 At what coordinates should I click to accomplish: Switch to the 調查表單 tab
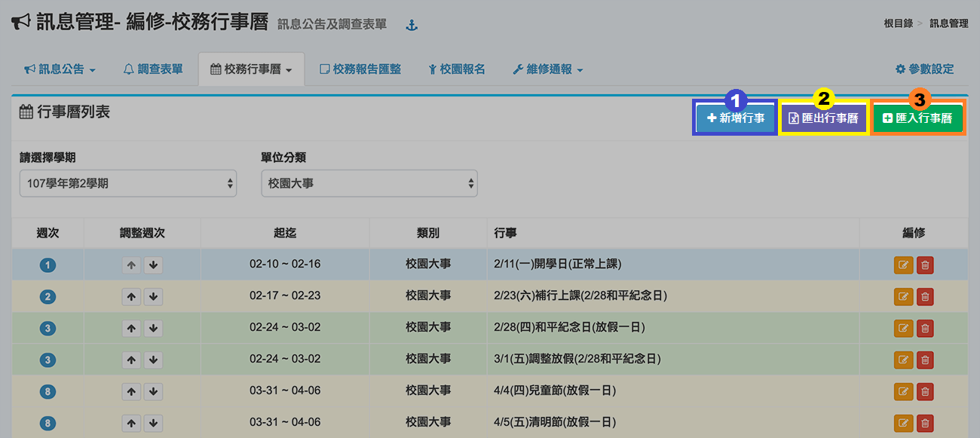point(153,69)
